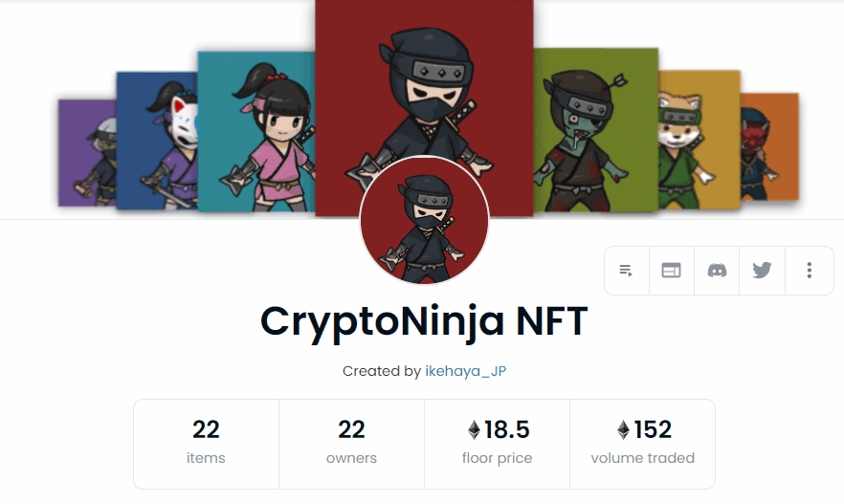Open the activity list icon

[x=627, y=271]
